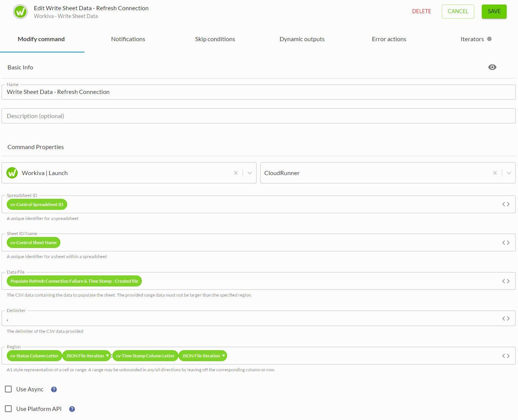Click the 'A unique identifier for a spreadsheet' hint

coord(43,218)
